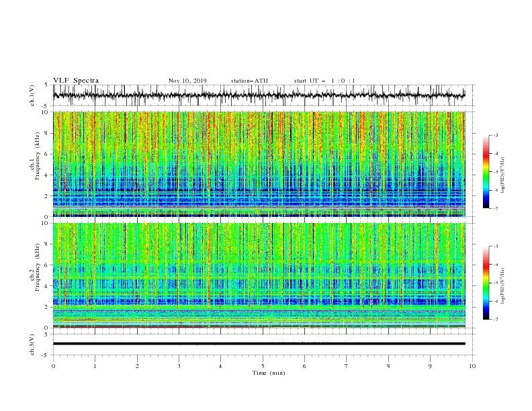The image size is (532, 411).
Task: Click the "-3" value on upper color bar
Action: (496, 135)
